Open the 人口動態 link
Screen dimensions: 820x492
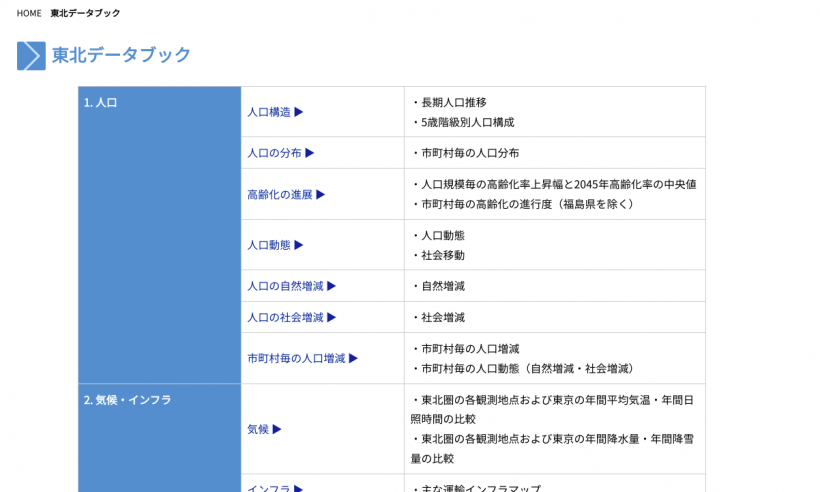[x=275, y=245]
